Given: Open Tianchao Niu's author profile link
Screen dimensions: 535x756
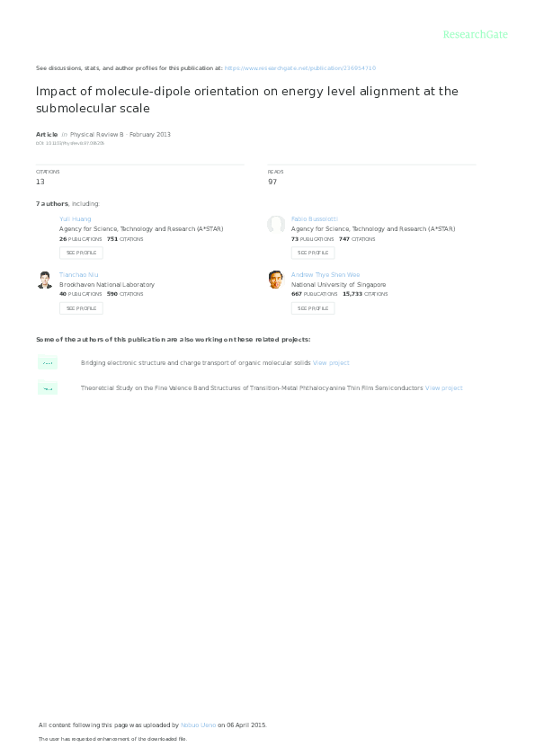Looking at the screenshot, I should point(78,275).
